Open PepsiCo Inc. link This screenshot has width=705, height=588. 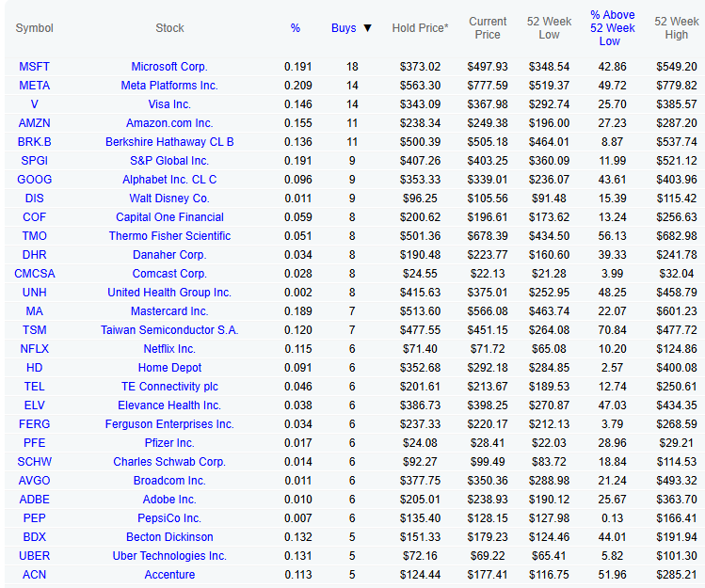pos(169,519)
